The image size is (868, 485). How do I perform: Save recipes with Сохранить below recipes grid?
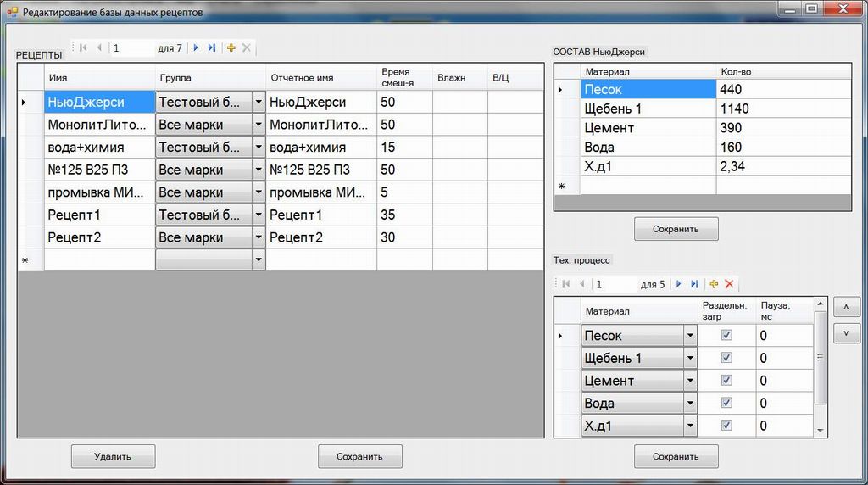coord(359,457)
